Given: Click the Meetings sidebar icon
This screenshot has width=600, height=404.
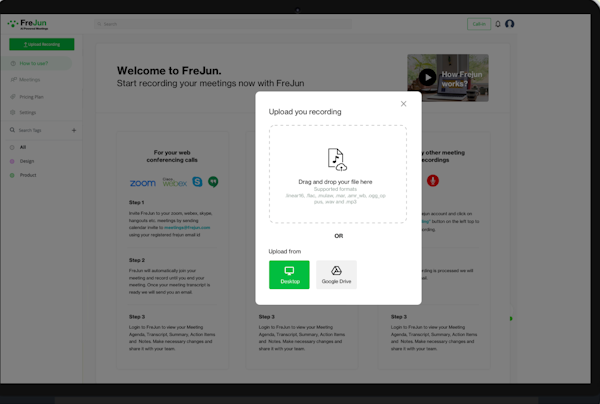Looking at the screenshot, I should point(13,80).
